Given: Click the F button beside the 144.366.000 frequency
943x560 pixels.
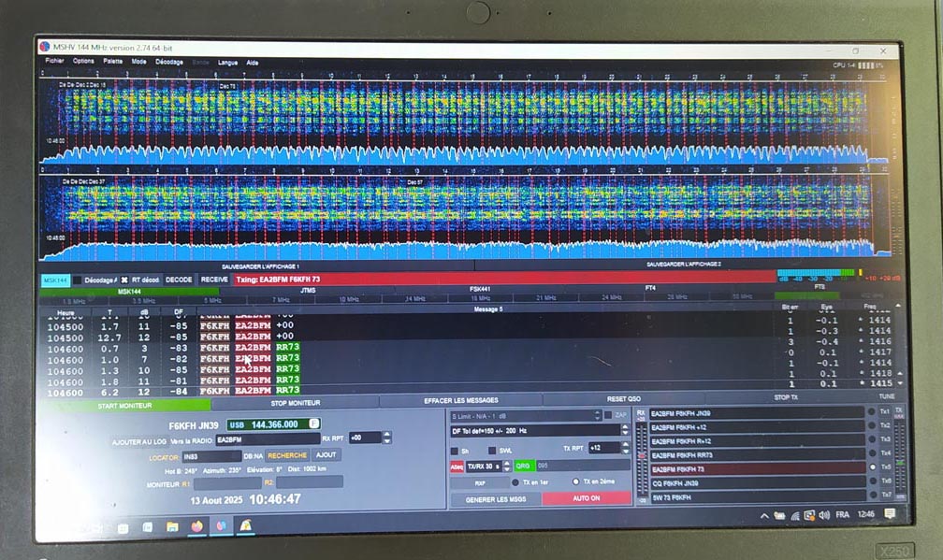Looking at the screenshot, I should [313, 424].
